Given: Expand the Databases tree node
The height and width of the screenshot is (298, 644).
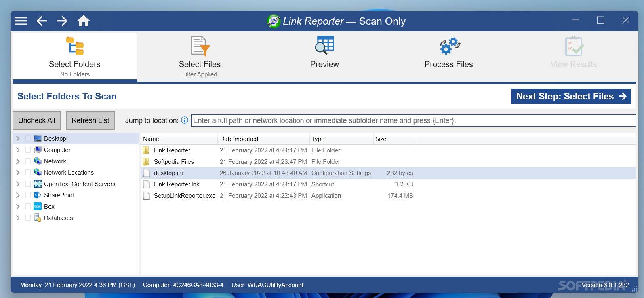Looking at the screenshot, I should pos(18,218).
